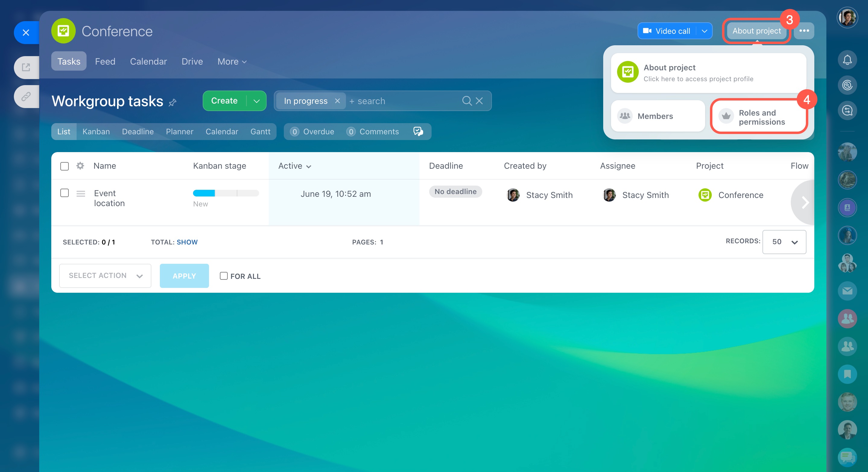Tick the Event location row checkbox

click(64, 193)
